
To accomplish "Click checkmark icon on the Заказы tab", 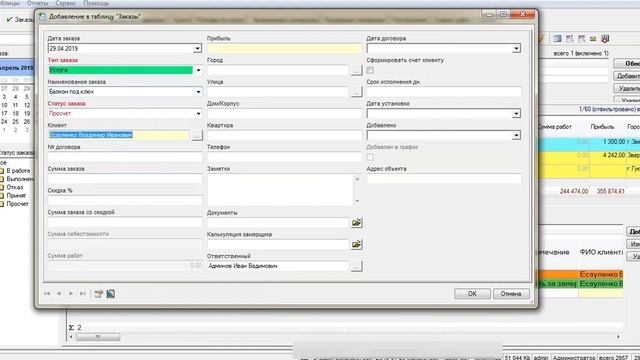I will 9,19.
